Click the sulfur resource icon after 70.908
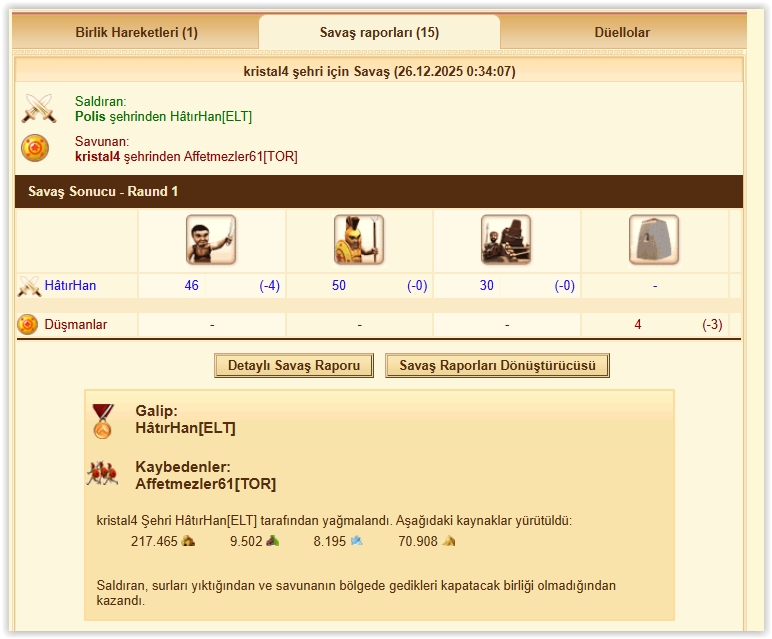772x639 pixels. (449, 541)
